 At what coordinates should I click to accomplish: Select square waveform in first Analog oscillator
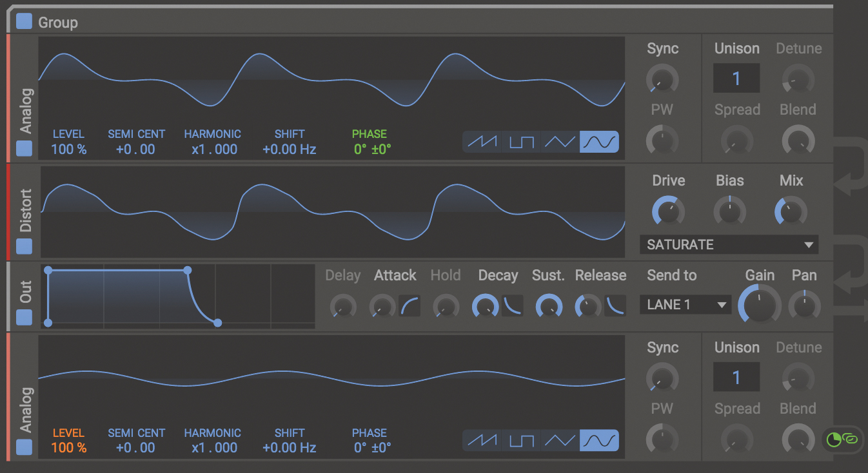point(521,142)
